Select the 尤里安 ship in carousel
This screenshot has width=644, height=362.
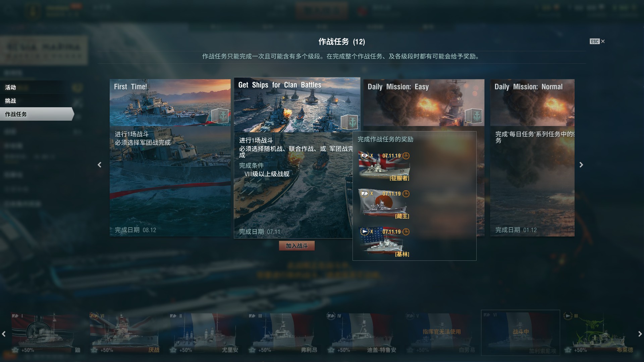click(206, 334)
